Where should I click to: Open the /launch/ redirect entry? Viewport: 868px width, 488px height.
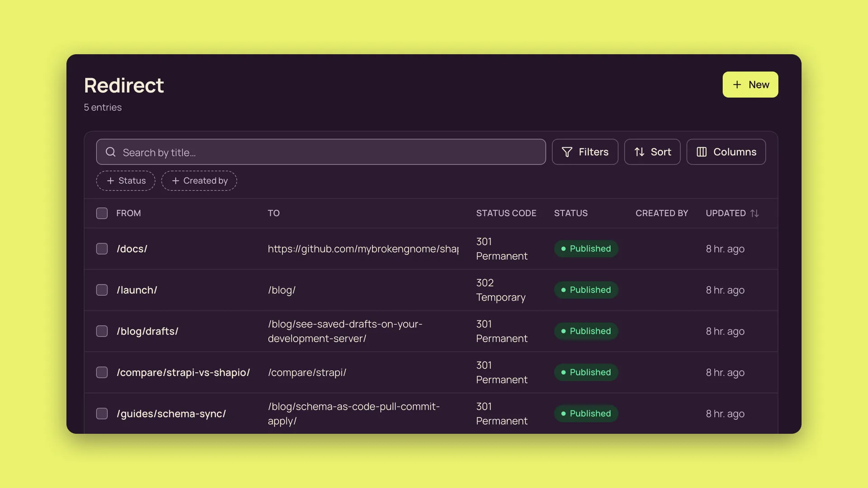(x=137, y=290)
